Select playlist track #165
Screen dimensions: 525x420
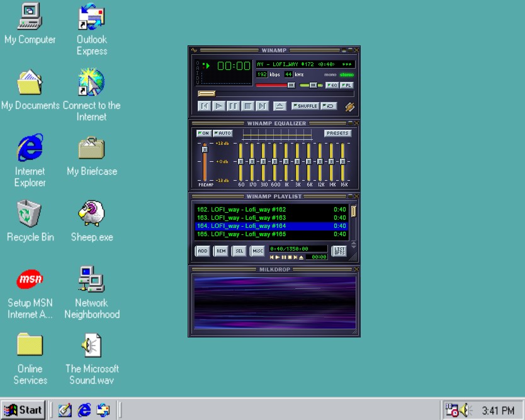[x=271, y=234]
